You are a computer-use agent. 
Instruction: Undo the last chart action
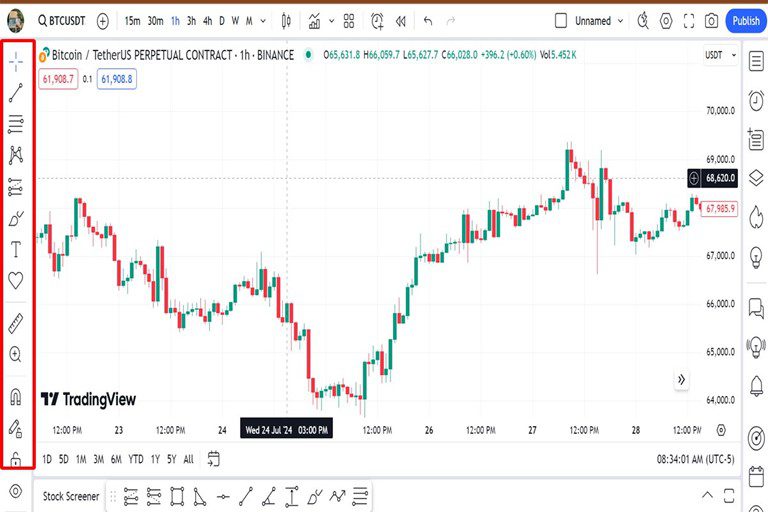pos(428,21)
